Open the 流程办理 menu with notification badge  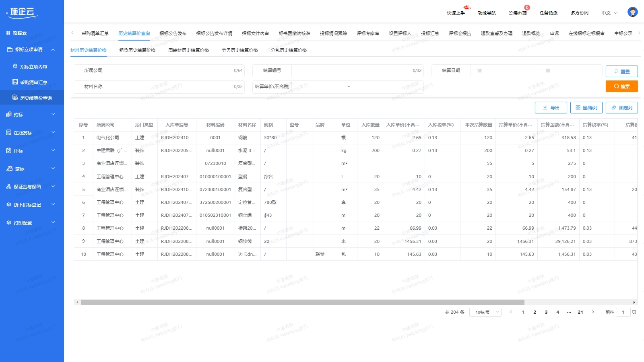click(x=517, y=12)
